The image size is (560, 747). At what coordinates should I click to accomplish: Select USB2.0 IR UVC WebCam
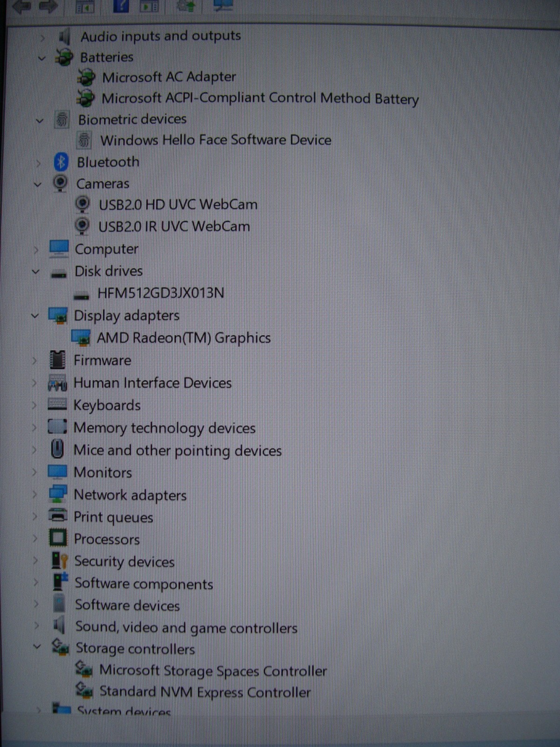click(x=174, y=226)
